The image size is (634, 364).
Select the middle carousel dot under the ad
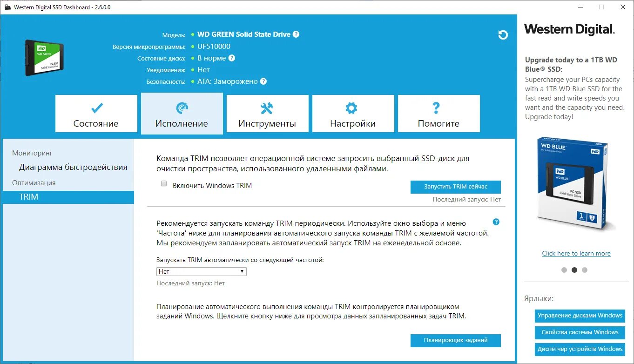click(x=574, y=270)
